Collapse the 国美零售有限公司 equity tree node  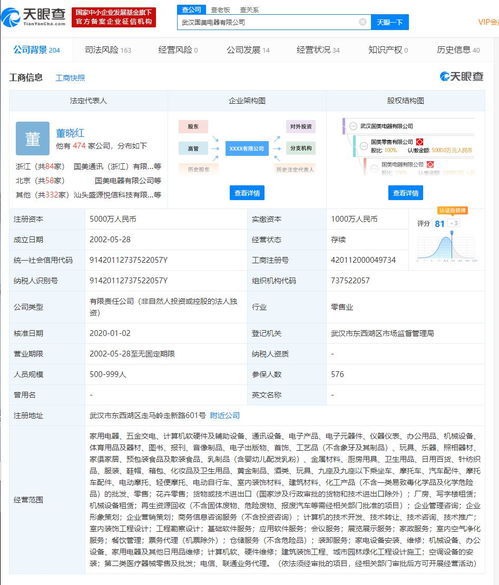[363, 146]
